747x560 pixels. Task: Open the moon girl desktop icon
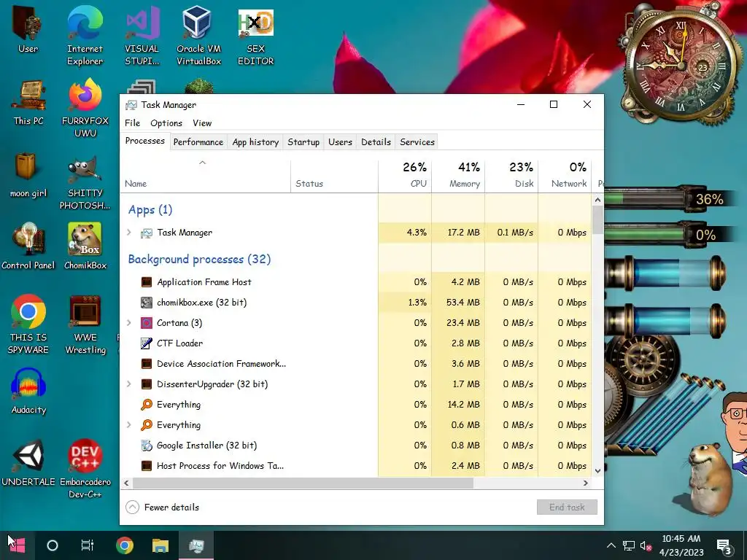28,175
